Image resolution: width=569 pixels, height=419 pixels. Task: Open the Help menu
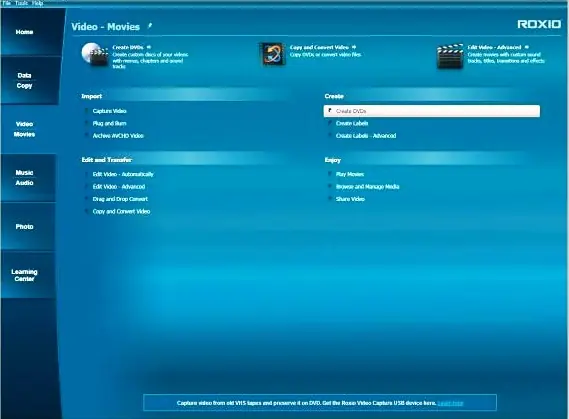(37, 3)
